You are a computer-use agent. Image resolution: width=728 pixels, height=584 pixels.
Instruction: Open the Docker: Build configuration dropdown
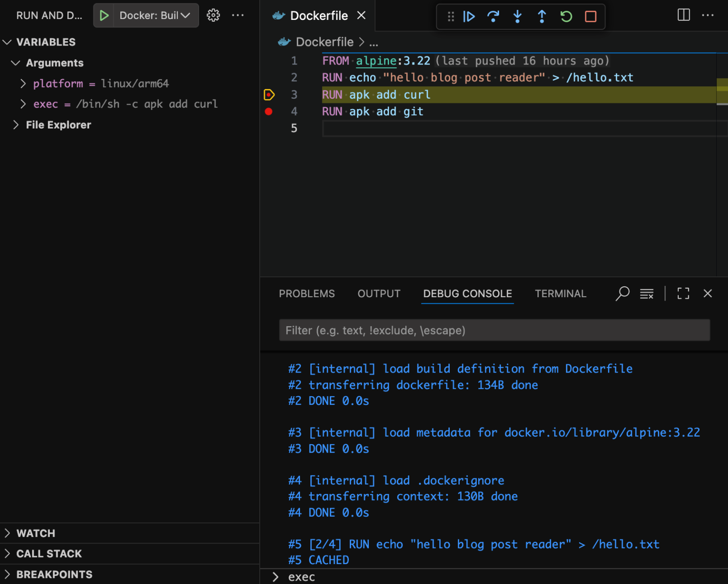click(184, 15)
